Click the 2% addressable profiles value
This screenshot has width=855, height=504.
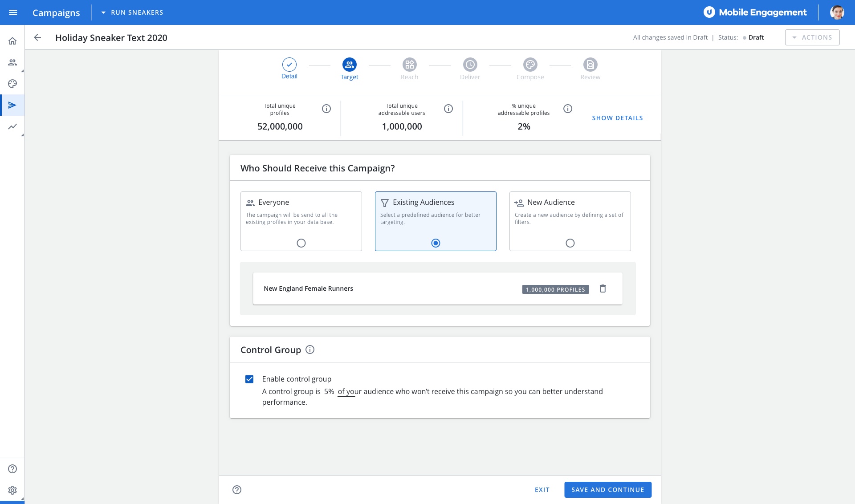524,126
